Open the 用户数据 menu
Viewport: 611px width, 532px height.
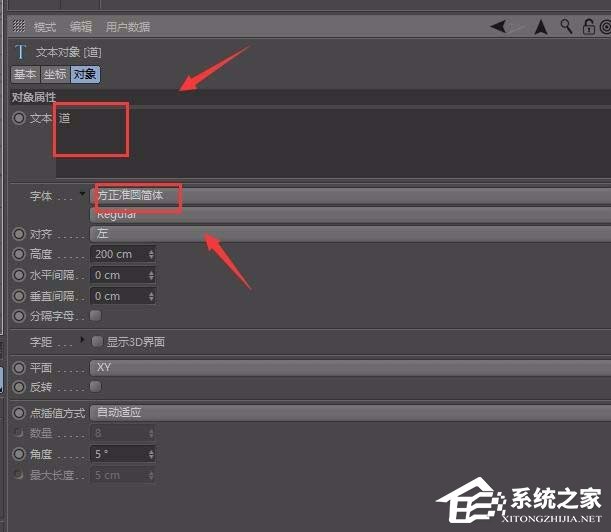(128, 27)
